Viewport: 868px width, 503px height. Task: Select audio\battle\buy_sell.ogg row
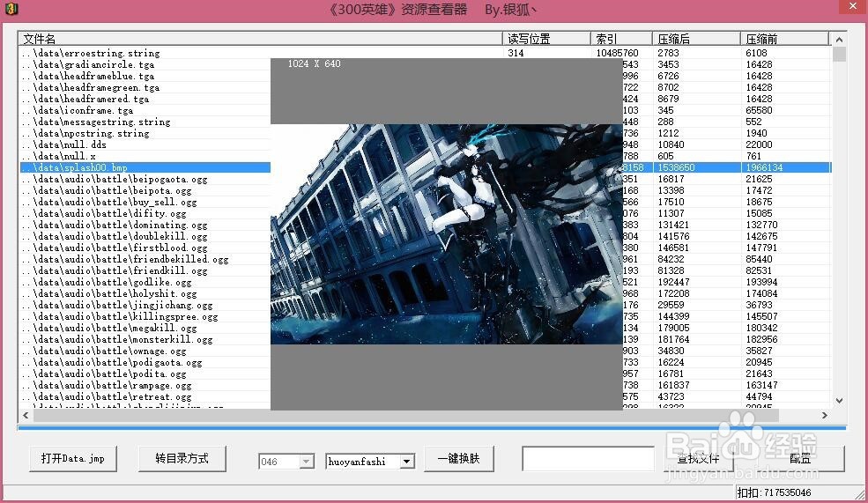pyautogui.click(x=145, y=202)
